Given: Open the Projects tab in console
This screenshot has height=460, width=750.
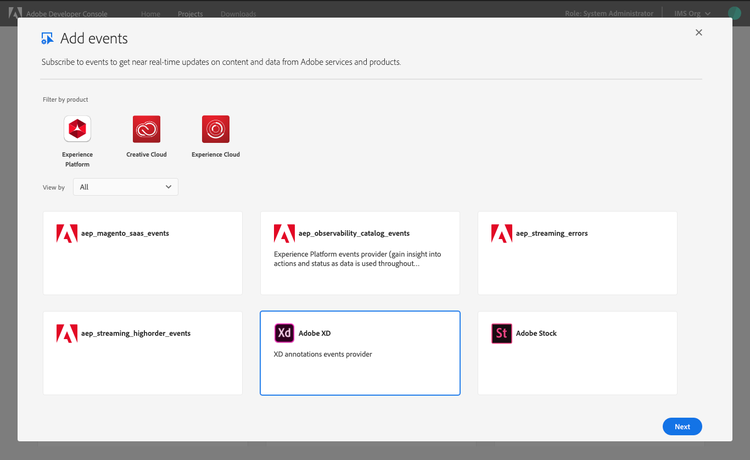Looking at the screenshot, I should tap(190, 14).
